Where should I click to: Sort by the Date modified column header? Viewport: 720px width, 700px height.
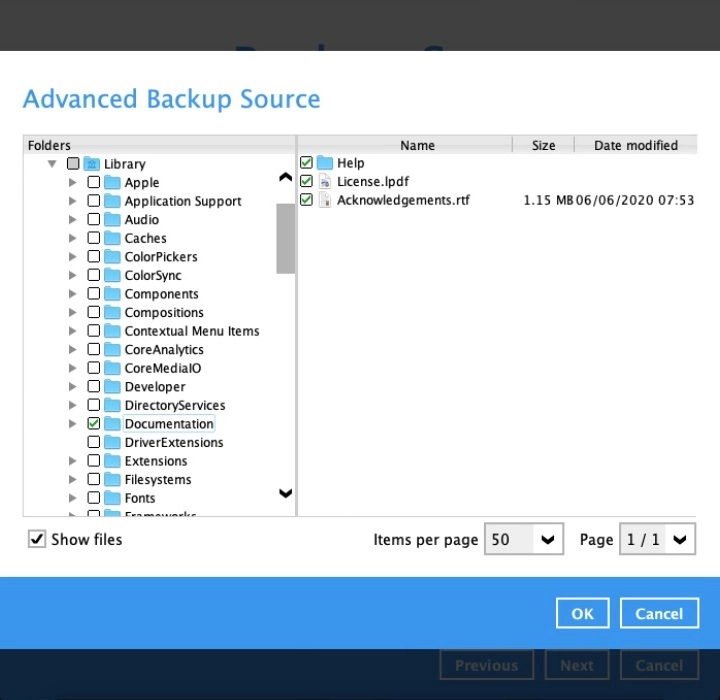pos(636,145)
